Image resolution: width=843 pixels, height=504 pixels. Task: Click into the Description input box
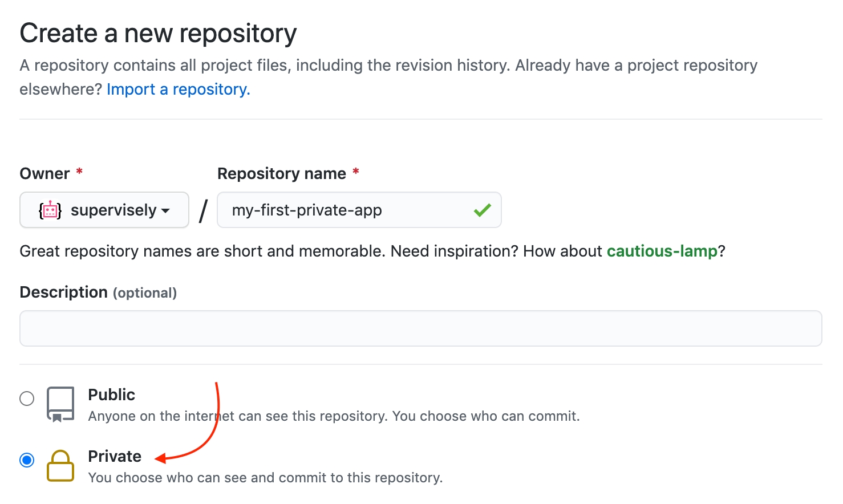tap(420, 328)
